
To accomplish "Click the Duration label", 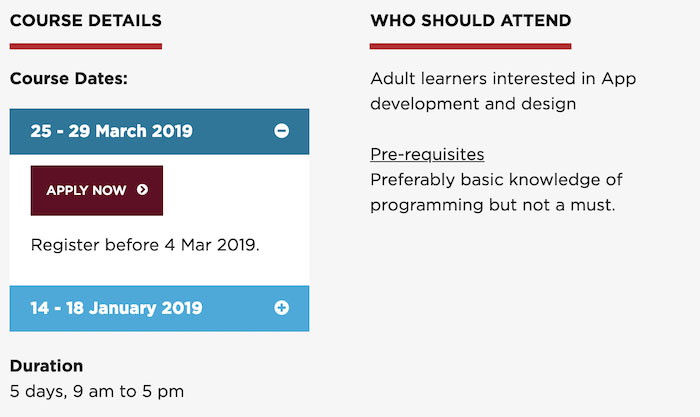I will 46,366.
